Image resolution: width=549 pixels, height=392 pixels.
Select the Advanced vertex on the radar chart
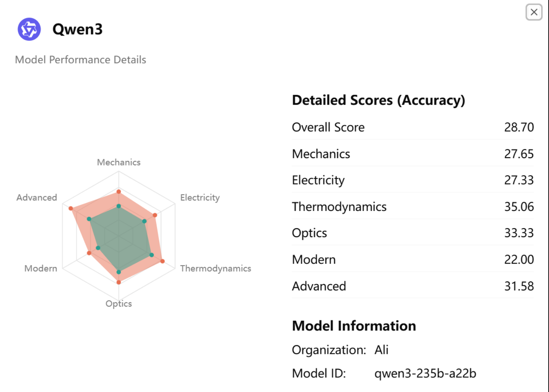point(71,209)
